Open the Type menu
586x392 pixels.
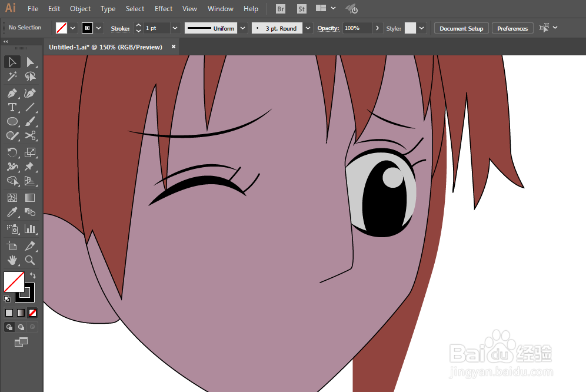108,9
